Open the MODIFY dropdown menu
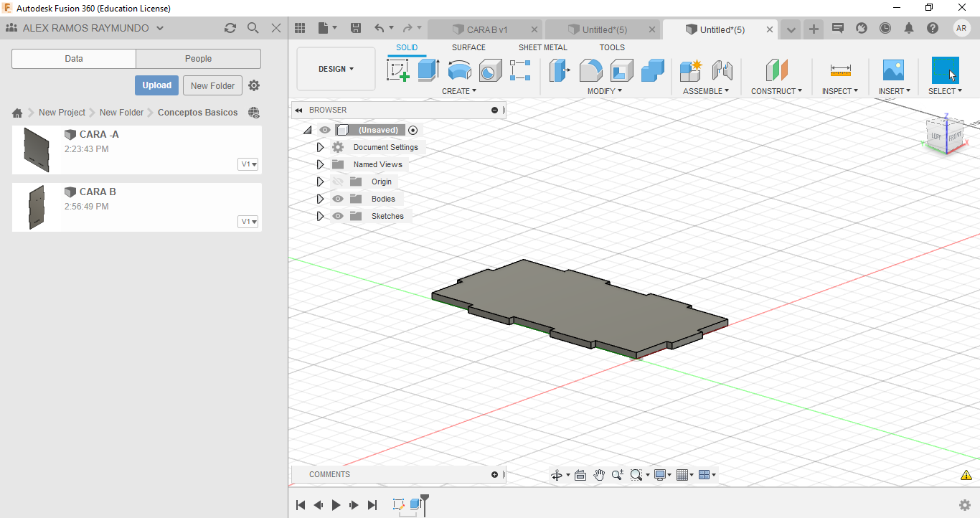The width and height of the screenshot is (980, 518). coord(605,91)
